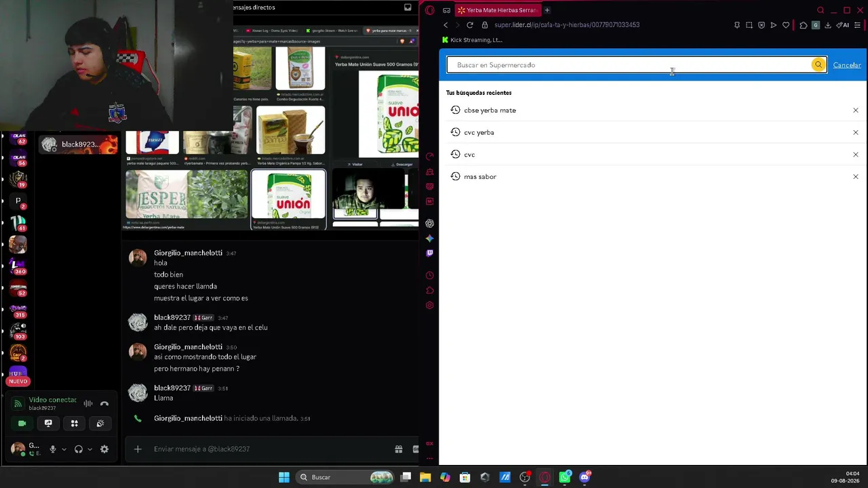This screenshot has width=868, height=488.
Task: Open the Jesper yerba mate image thumbnail
Action: click(x=186, y=195)
